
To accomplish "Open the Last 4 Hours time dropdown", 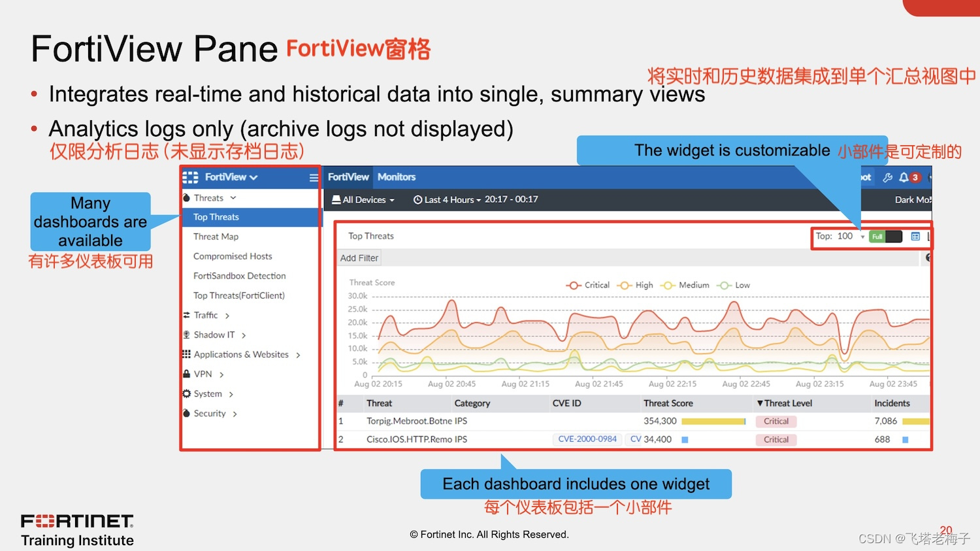I will [448, 199].
